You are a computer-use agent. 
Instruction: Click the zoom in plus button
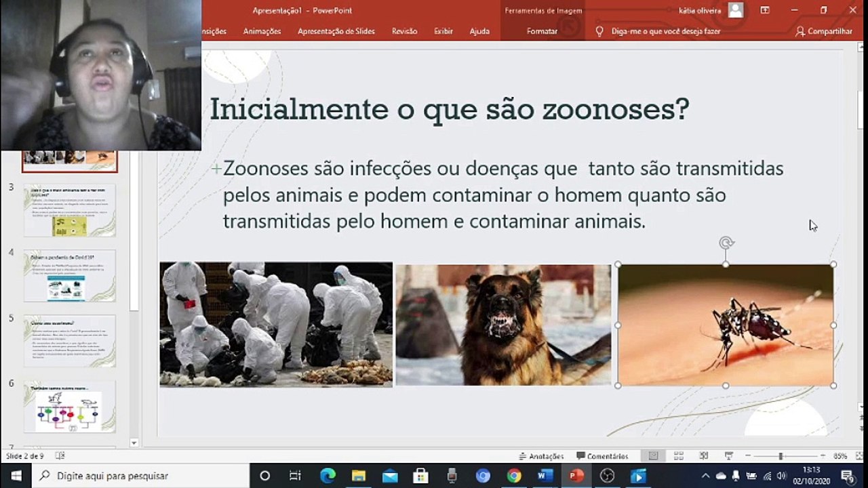pyautogui.click(x=823, y=456)
